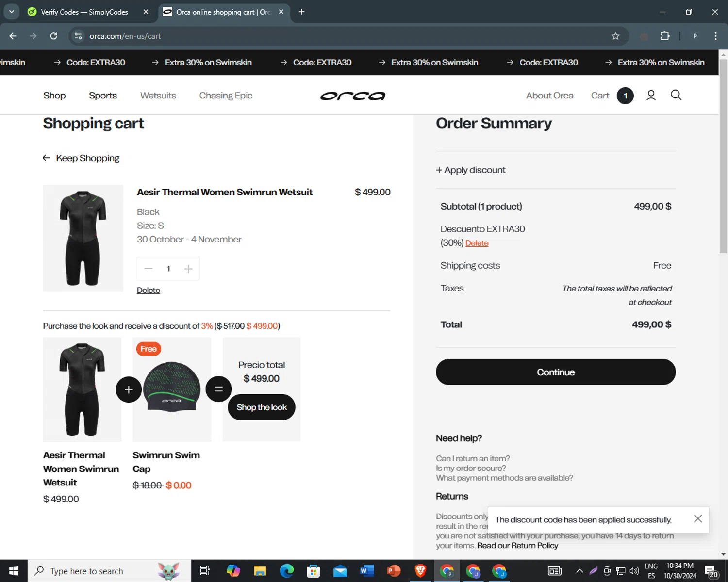This screenshot has width=728, height=582.
Task: Close the Verify Codes SimplyCodes tab
Action: 146,12
